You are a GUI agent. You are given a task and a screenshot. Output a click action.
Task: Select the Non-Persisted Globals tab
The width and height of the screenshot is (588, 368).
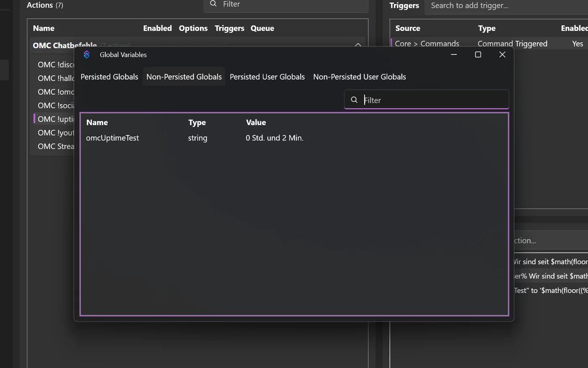[184, 77]
